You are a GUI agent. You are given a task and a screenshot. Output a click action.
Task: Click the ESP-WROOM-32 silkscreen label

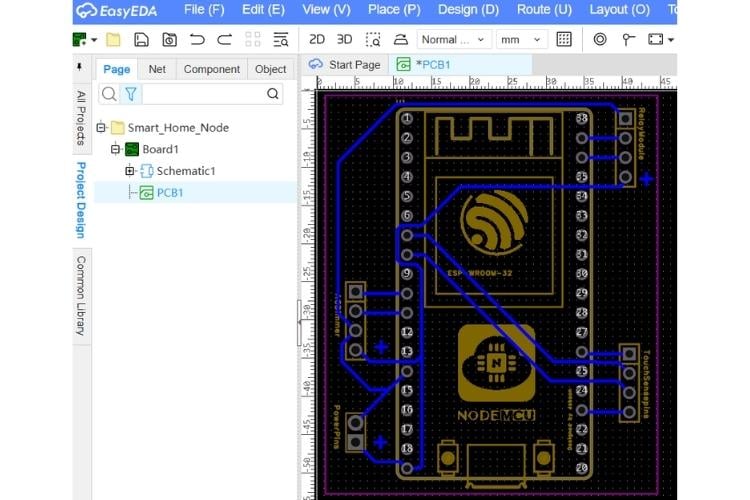pos(480,273)
